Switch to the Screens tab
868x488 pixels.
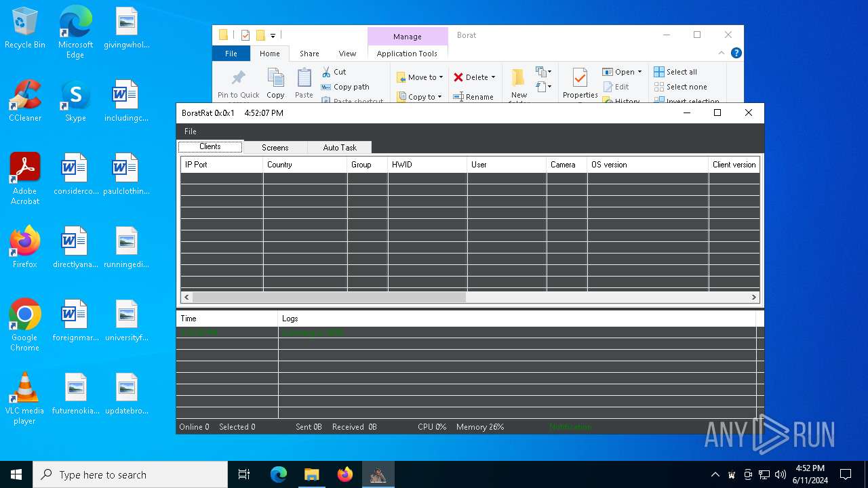pyautogui.click(x=275, y=147)
